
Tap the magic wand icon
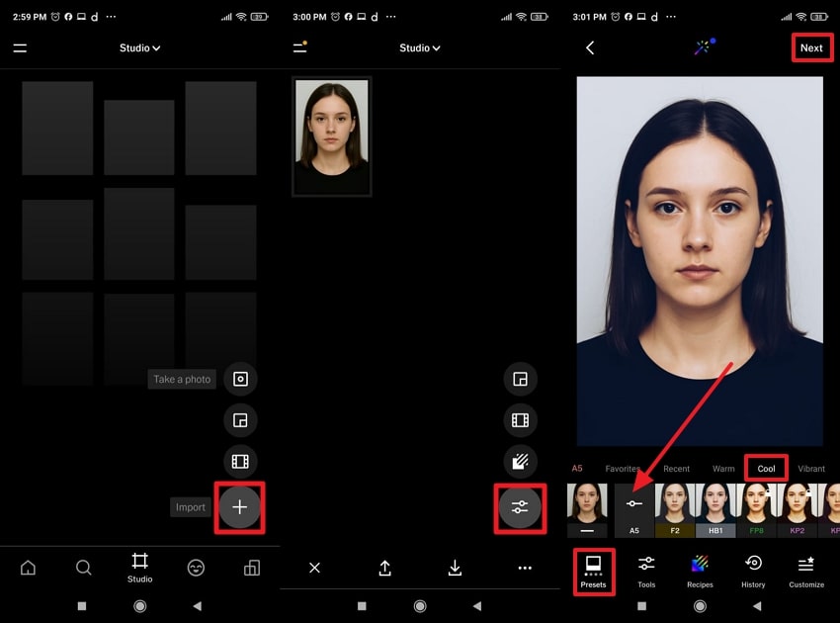[x=704, y=46]
